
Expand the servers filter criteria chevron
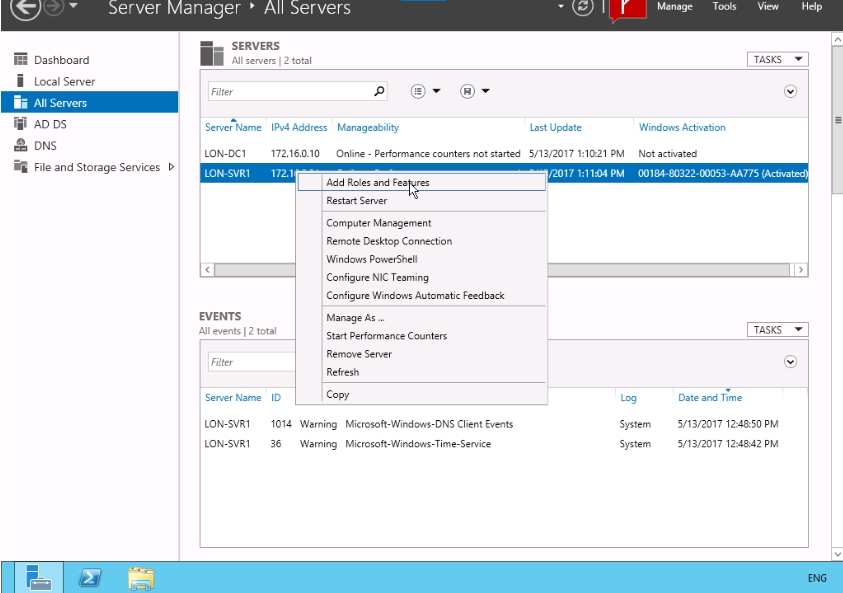790,91
